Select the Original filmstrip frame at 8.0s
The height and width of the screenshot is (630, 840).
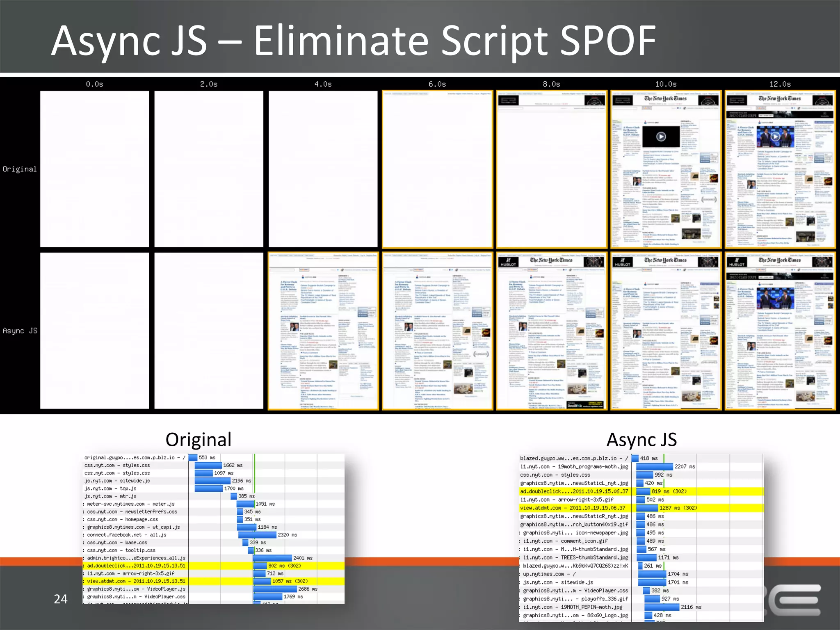(x=552, y=169)
